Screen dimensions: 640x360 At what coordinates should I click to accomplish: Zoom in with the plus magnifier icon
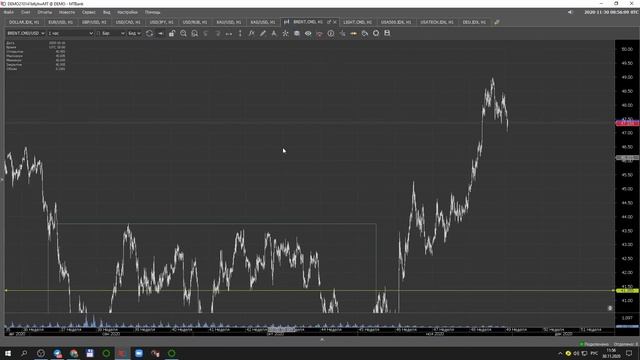[183, 33]
